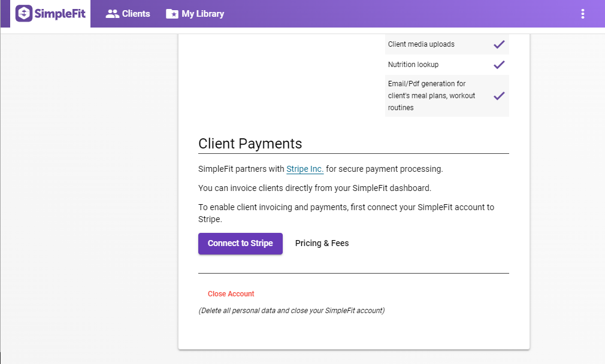
Task: Click the Delete all personal data note
Action: pyautogui.click(x=291, y=311)
